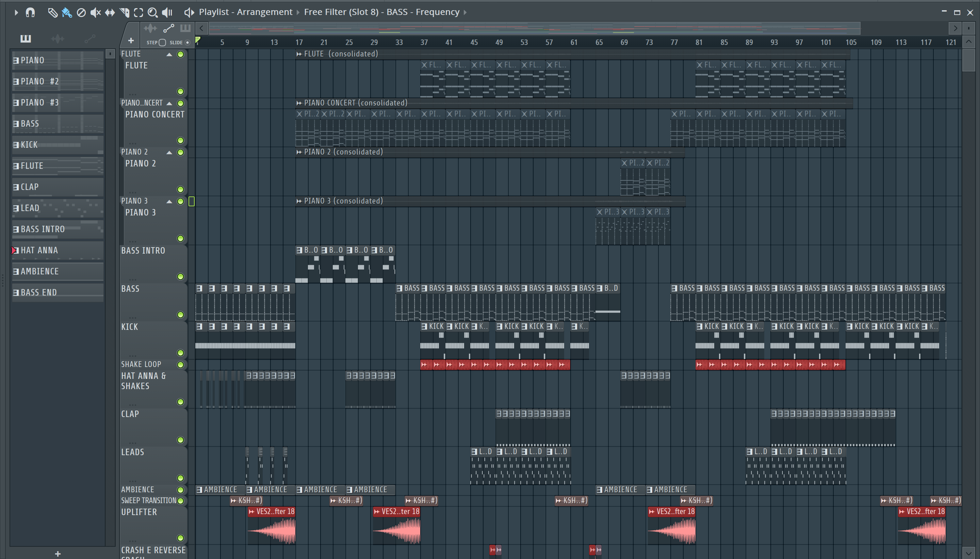
Task: Click the PIANO 3 track selection indicator
Action: point(192,201)
